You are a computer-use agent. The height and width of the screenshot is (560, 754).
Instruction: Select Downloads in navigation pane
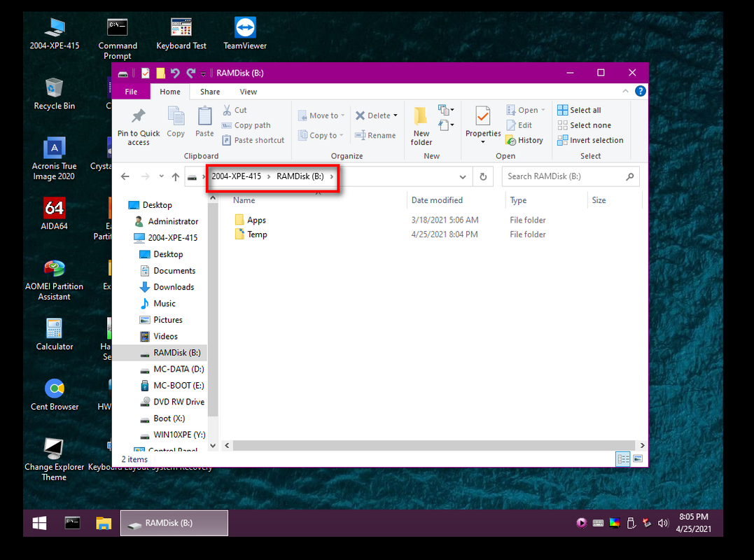coord(167,287)
